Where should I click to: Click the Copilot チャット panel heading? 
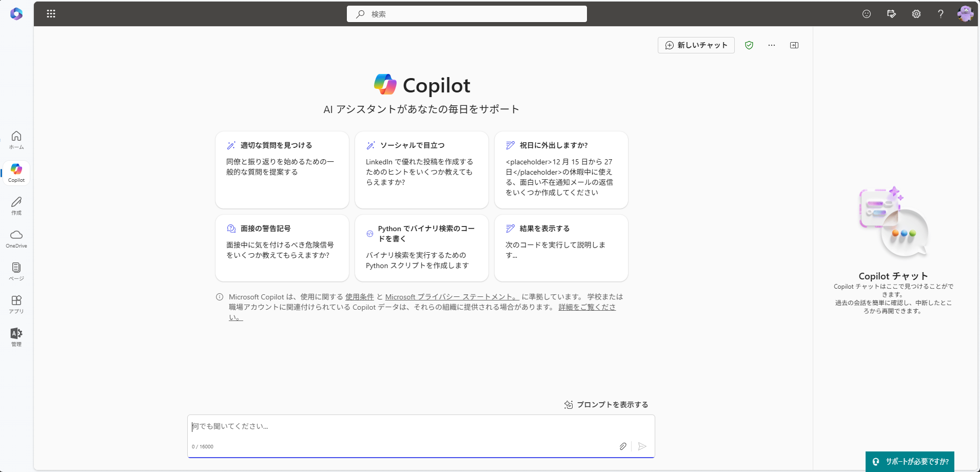point(893,276)
